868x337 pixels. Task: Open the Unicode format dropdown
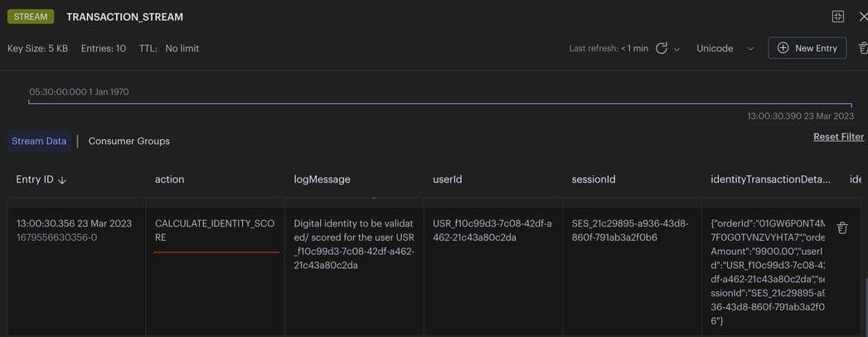pos(725,48)
